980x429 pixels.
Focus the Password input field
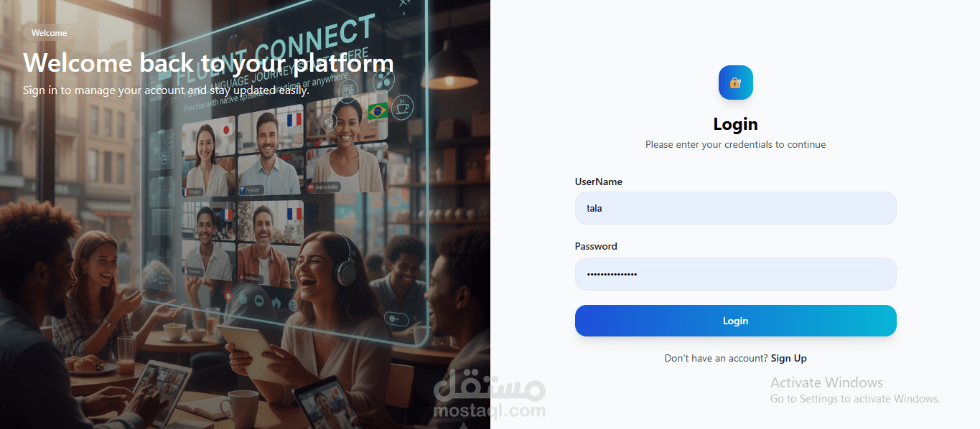[735, 274]
